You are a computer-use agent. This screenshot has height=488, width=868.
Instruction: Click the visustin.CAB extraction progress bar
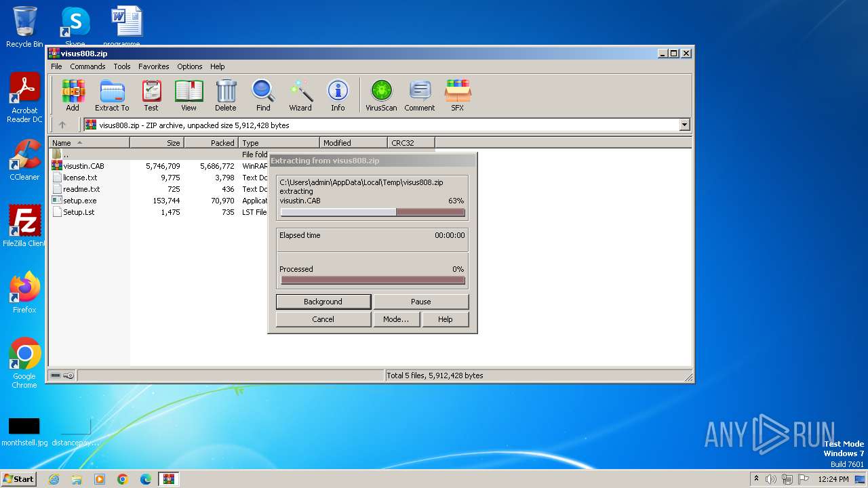click(373, 212)
